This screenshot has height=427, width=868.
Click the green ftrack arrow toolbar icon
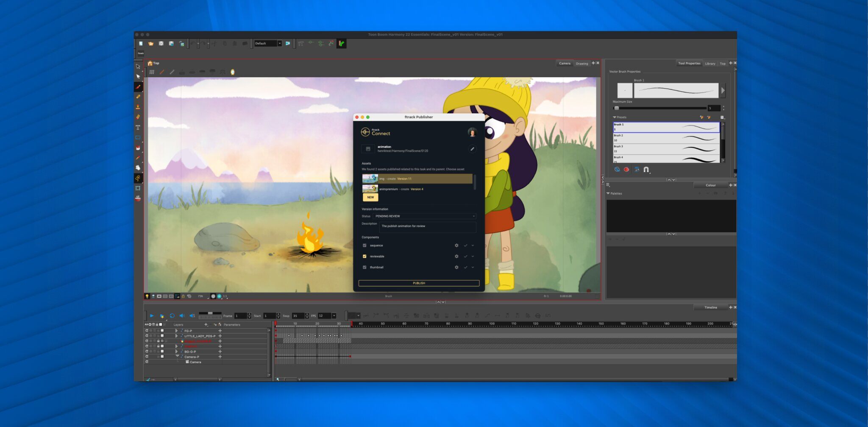tap(342, 43)
